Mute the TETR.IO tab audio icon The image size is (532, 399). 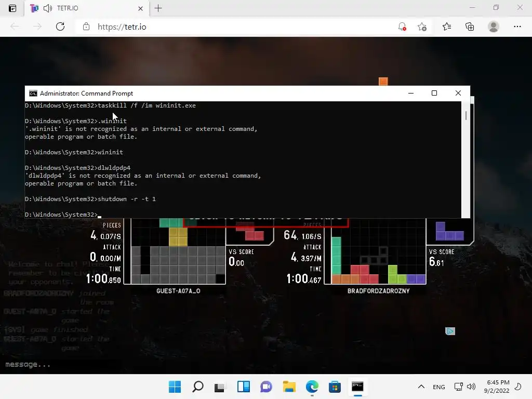pyautogui.click(x=48, y=8)
